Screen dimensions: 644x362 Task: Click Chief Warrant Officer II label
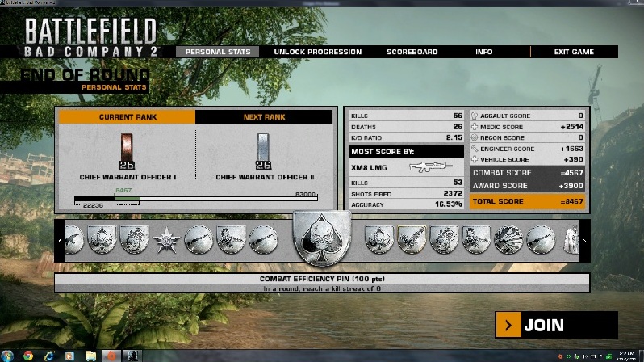point(265,177)
